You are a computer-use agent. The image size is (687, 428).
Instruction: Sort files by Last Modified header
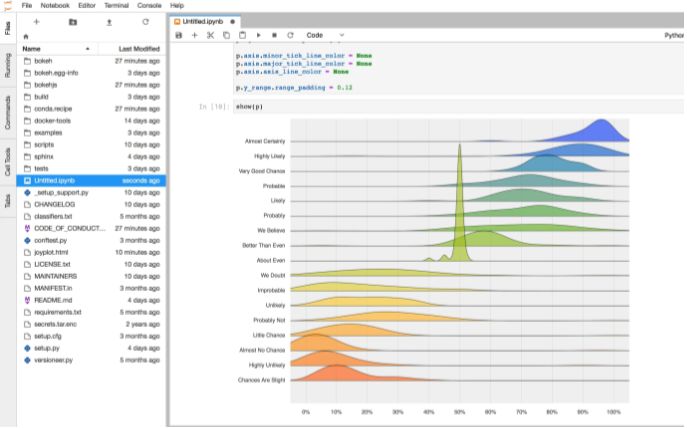click(132, 49)
